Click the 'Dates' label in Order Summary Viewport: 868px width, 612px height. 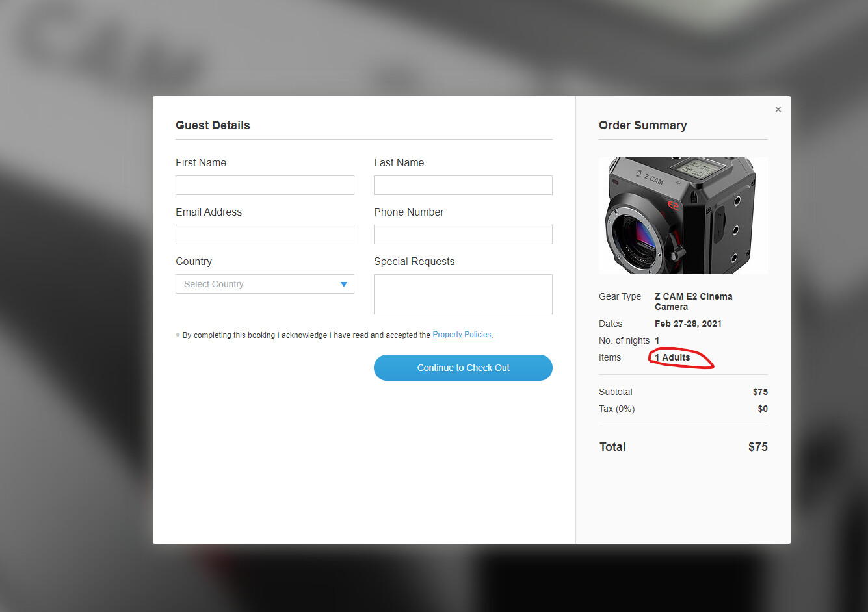[611, 324]
